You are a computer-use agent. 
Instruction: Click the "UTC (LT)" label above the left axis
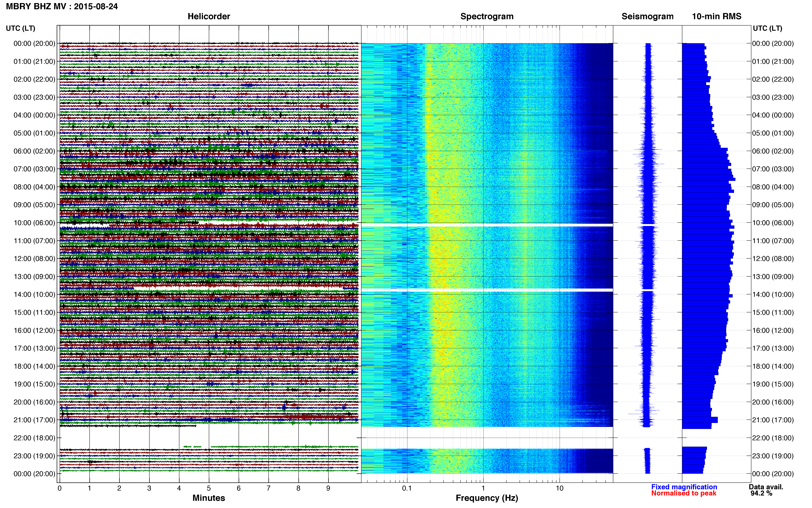[x=21, y=29]
